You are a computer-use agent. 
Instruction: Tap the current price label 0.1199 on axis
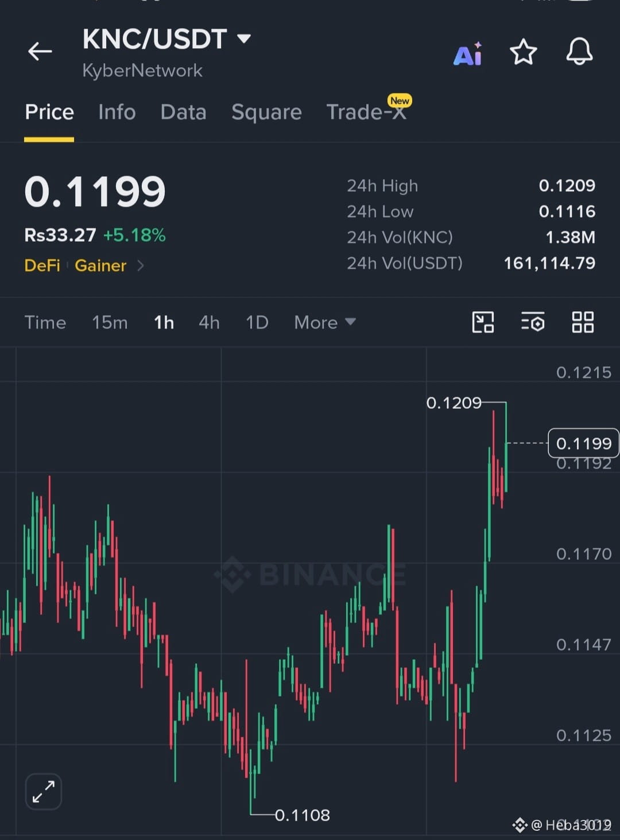click(583, 443)
